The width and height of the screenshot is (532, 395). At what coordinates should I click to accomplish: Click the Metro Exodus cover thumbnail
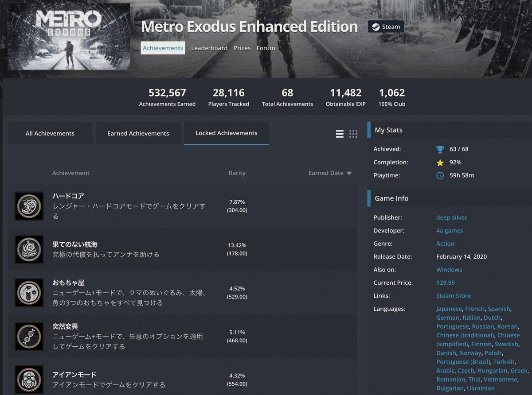(69, 37)
